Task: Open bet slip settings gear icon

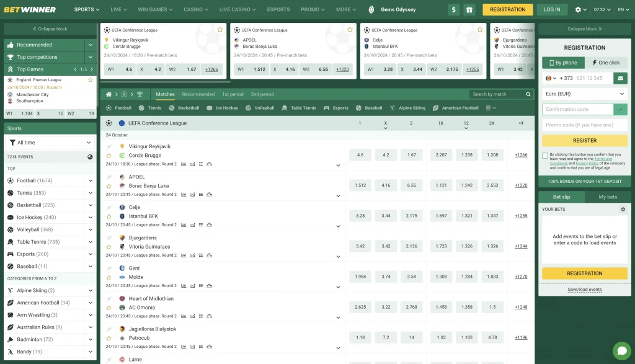Action: 623,210
